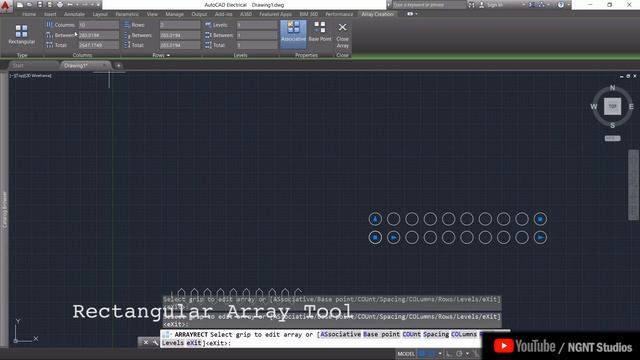Screen dimensions: 640x360
Task: Edit the Levels count field
Action: pyautogui.click(x=257, y=25)
